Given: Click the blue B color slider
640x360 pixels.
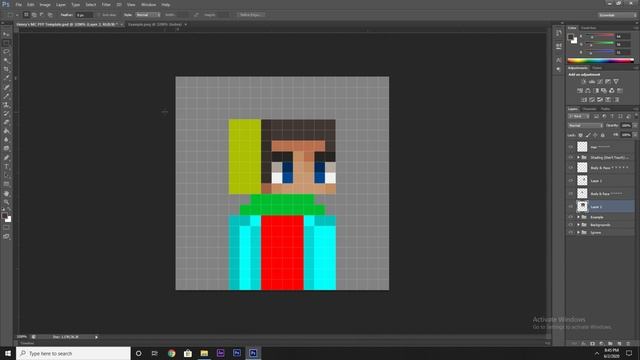Looking at the screenshot, I should (600, 52).
